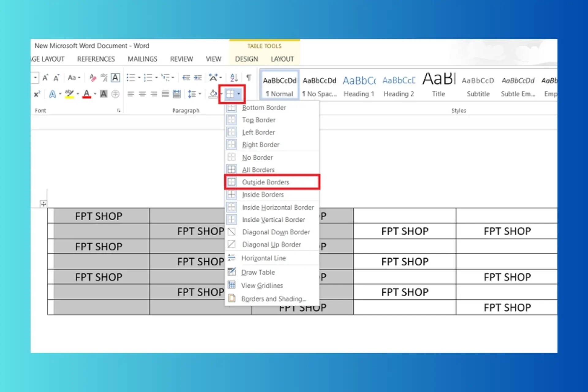Click the table move handle

(43, 204)
